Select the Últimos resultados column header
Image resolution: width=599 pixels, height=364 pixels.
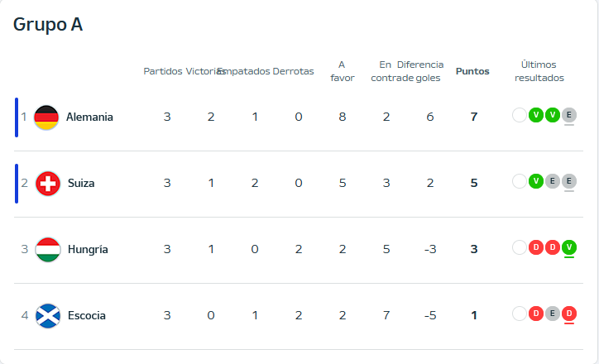pos(539,71)
